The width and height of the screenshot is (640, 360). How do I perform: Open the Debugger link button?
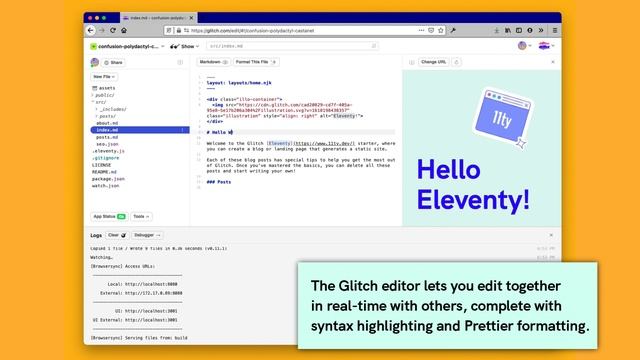coord(147,235)
